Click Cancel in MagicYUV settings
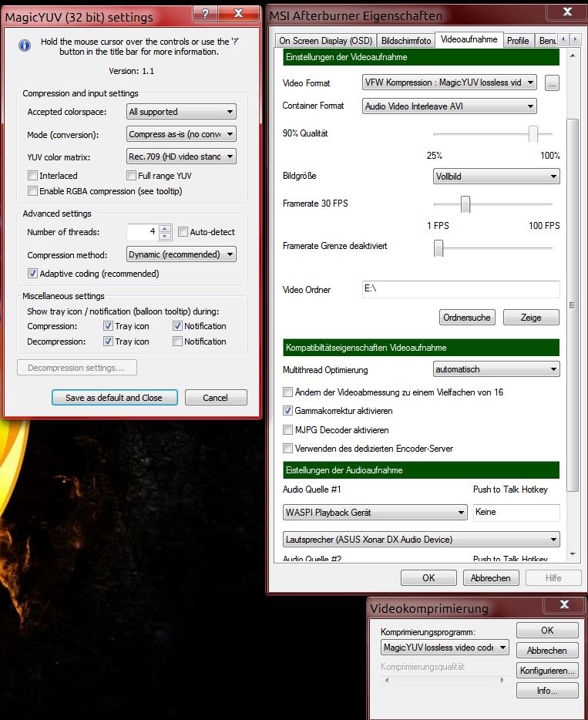Viewport: 588px width, 720px height. [215, 398]
